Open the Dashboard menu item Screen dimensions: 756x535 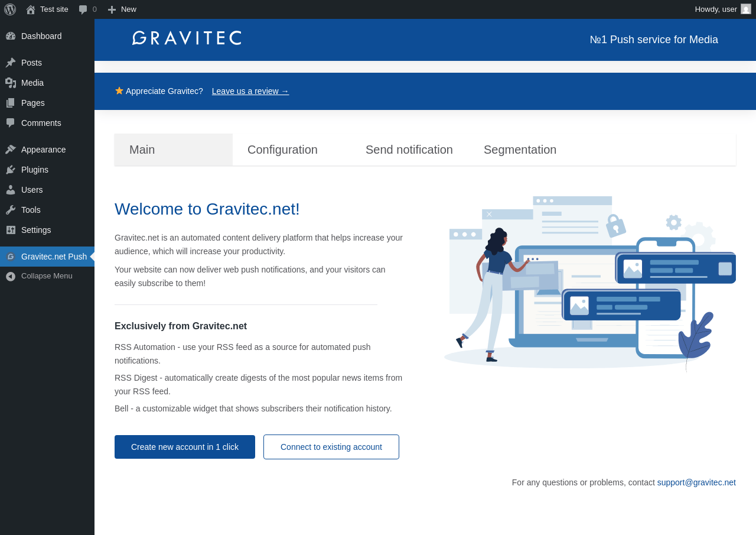coord(47,36)
